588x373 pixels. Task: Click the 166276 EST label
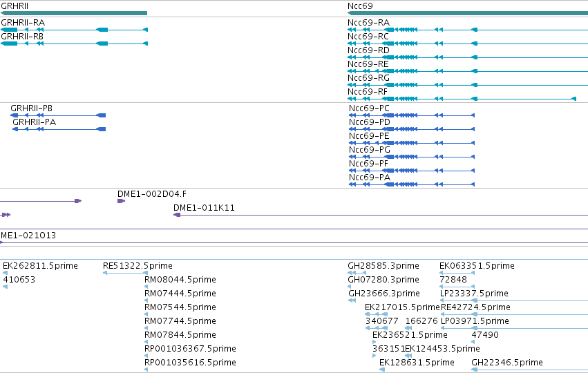tap(421, 322)
